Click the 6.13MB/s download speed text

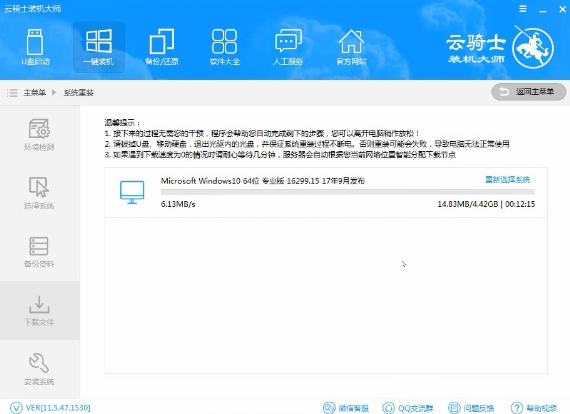pyautogui.click(x=178, y=204)
